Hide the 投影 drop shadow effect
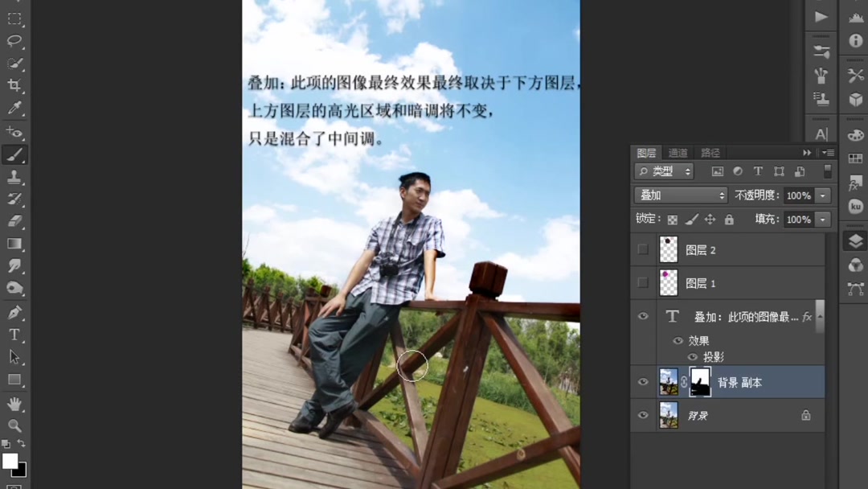The image size is (868, 489). pos(692,356)
